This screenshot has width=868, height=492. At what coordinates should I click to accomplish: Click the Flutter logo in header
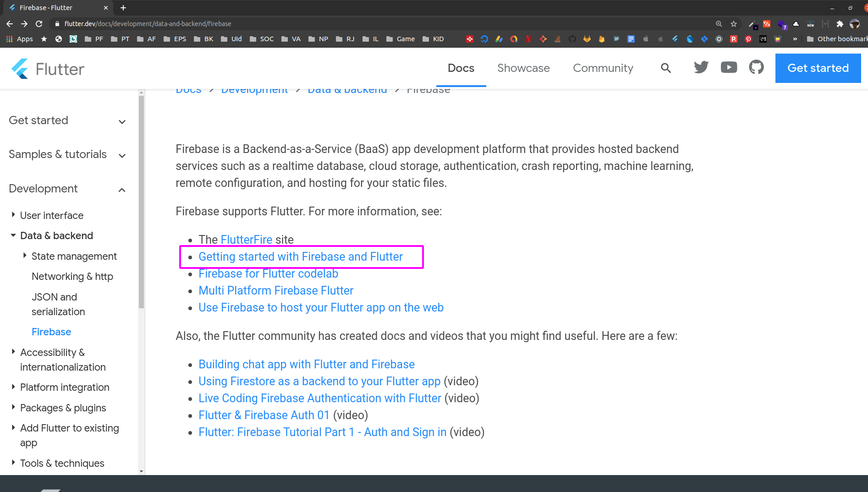pyautogui.click(x=48, y=69)
